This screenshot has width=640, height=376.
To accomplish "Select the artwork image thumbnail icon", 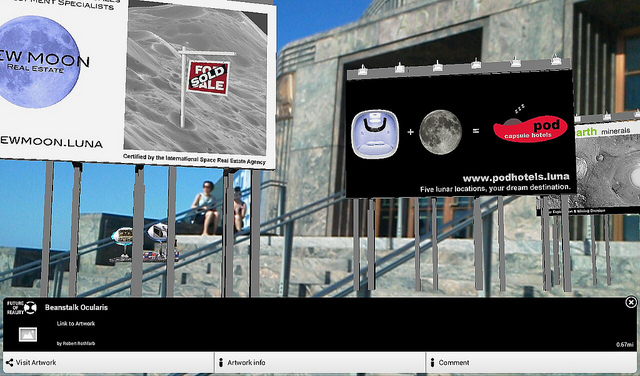I will click(x=28, y=334).
